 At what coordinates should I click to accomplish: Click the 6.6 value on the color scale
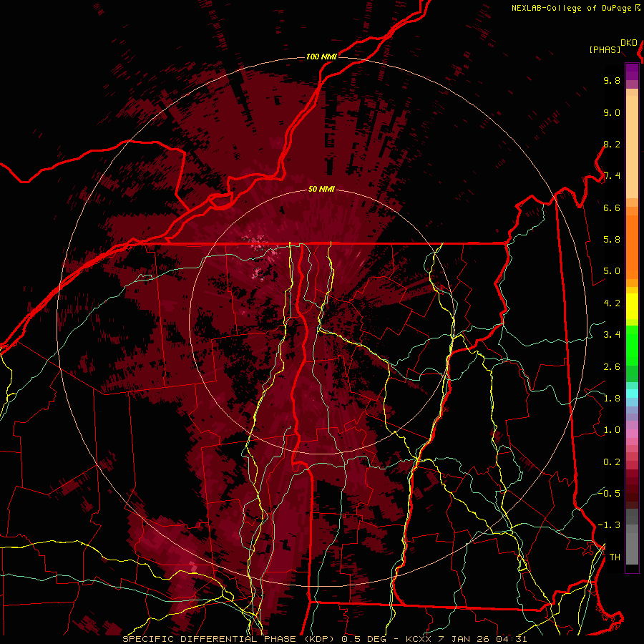[612, 208]
